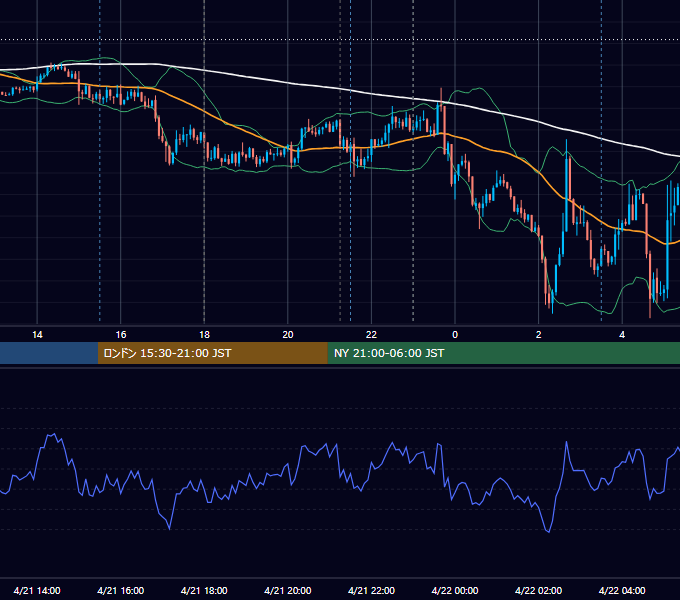Click the '4/21 20:00' date label

(288, 590)
